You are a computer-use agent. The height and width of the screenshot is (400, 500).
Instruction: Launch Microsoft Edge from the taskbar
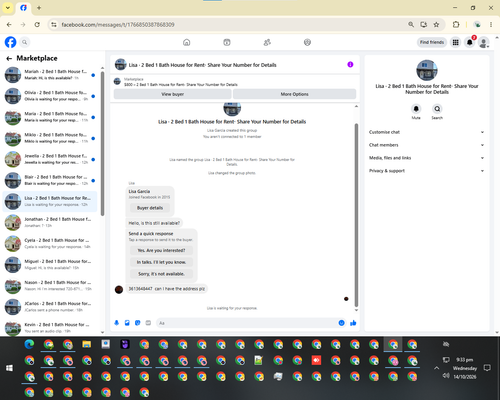(29, 344)
